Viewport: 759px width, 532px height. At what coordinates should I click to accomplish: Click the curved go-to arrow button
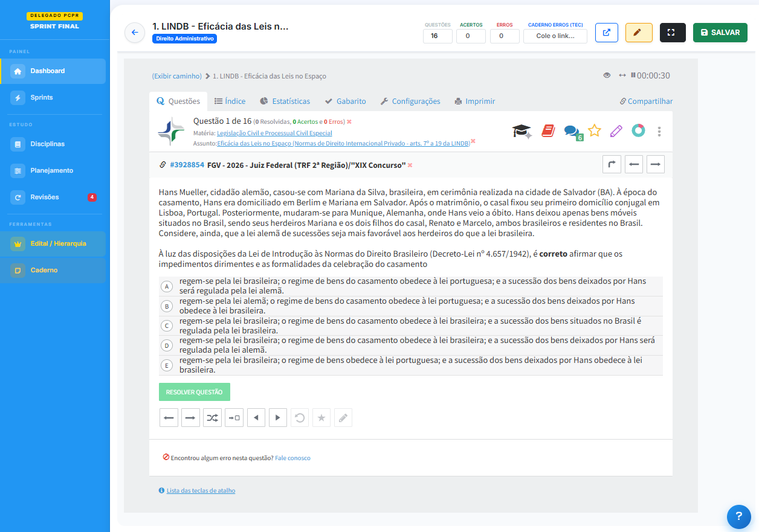[x=612, y=164]
